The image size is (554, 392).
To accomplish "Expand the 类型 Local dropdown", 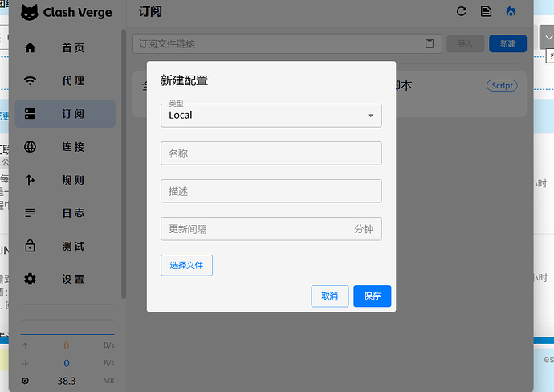I will pyautogui.click(x=271, y=116).
